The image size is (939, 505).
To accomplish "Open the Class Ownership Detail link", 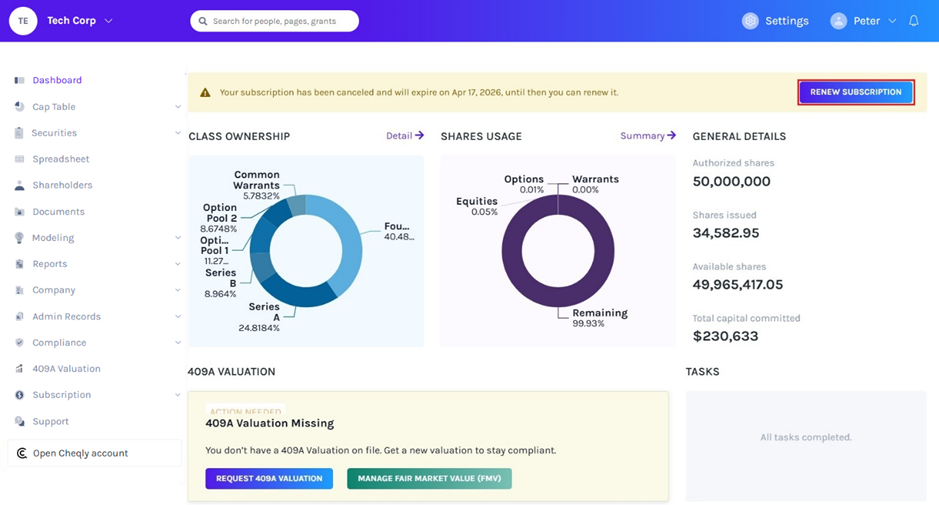I will click(x=405, y=135).
